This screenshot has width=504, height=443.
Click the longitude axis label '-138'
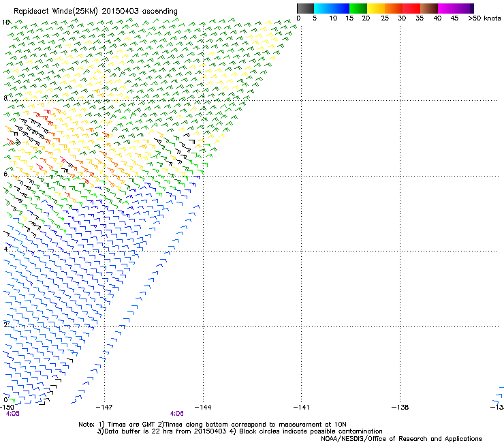coord(400,408)
